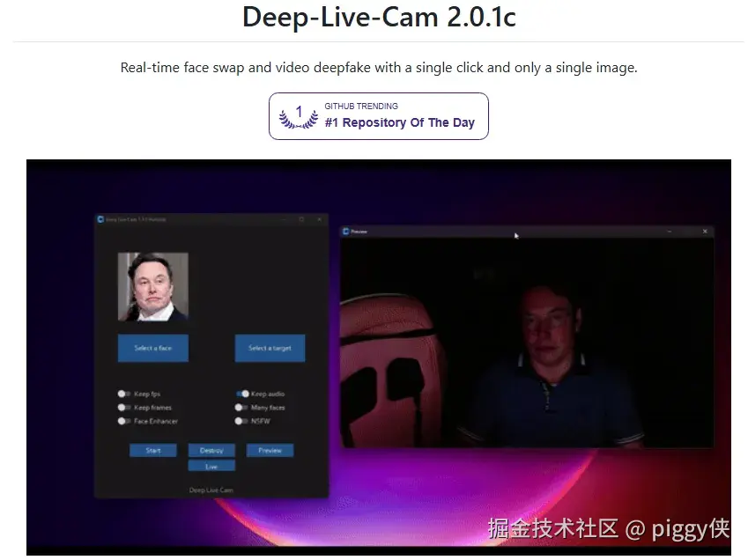Click the Select a target button
Viewport: 748px width, 560px height.
[270, 348]
